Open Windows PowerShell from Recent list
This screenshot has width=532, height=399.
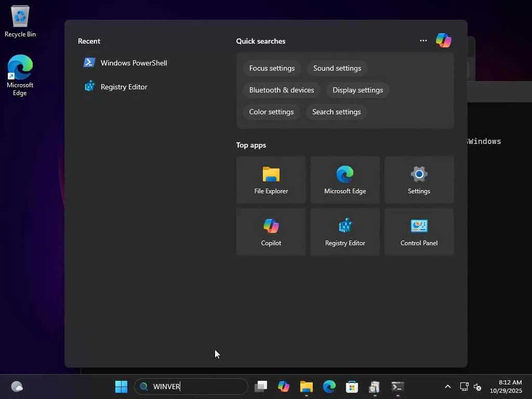click(125, 63)
